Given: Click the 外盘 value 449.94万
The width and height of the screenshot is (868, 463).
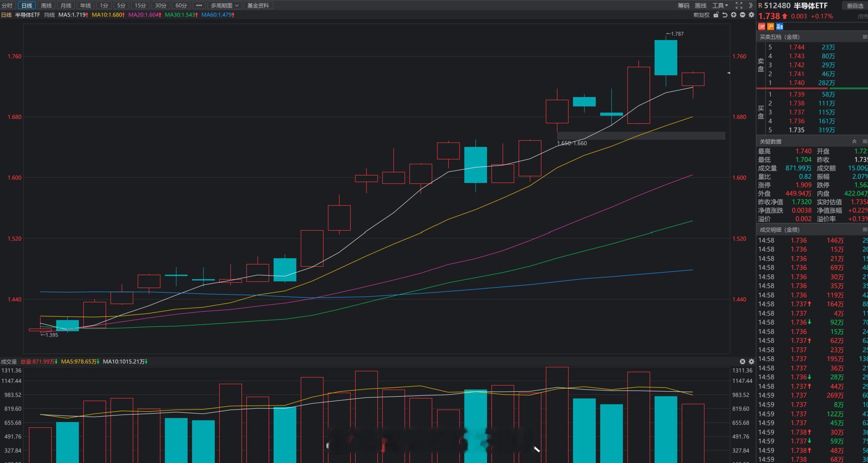Looking at the screenshot, I should click(798, 194).
